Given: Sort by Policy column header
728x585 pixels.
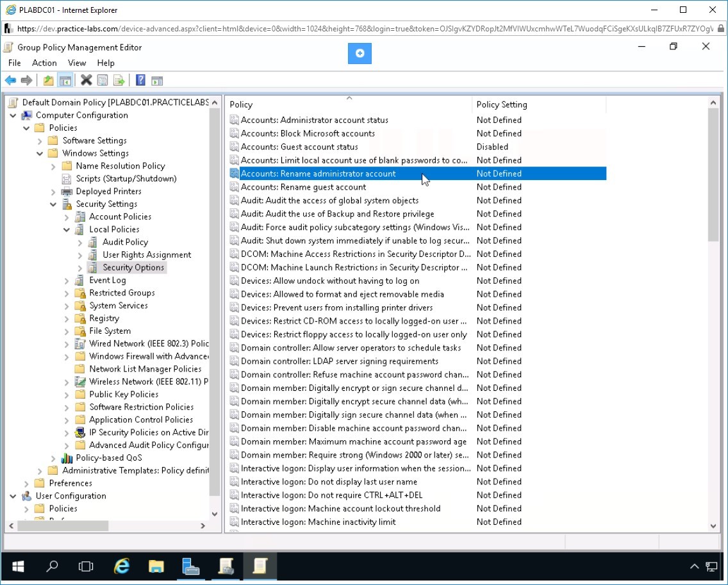Looking at the screenshot, I should click(349, 104).
